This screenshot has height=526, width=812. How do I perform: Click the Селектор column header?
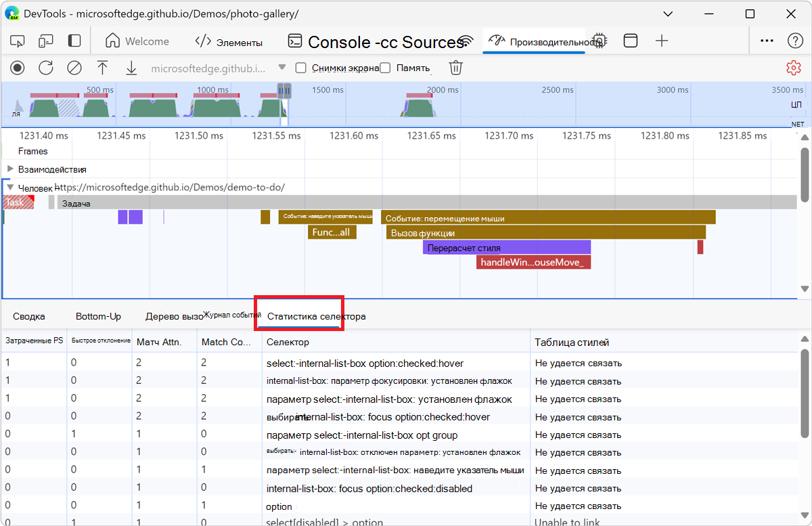288,342
